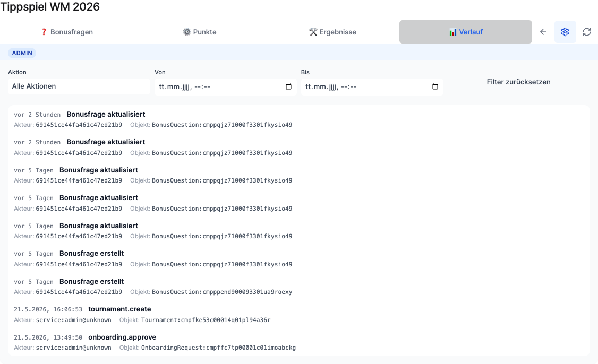Image resolution: width=598 pixels, height=364 pixels.
Task: Click the timestamp 21.5.2026, 13:49:50
Action: (x=48, y=337)
